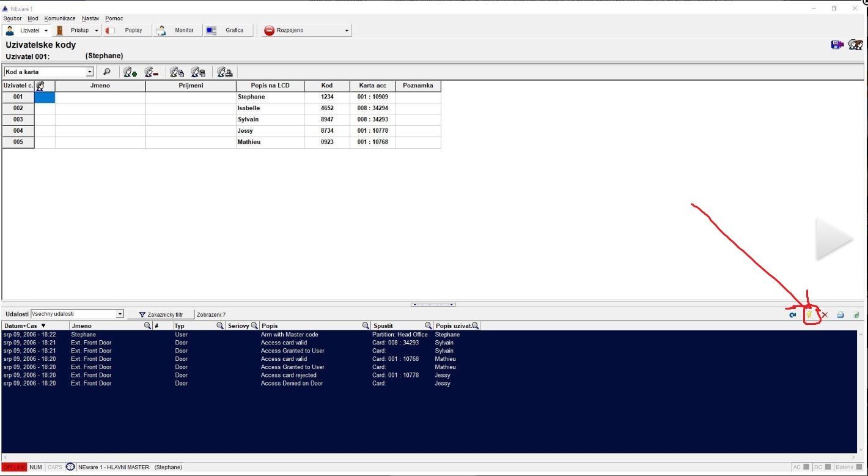Open the Komunikace menu
Viewport: 868px width, 476px height.
[x=60, y=18]
